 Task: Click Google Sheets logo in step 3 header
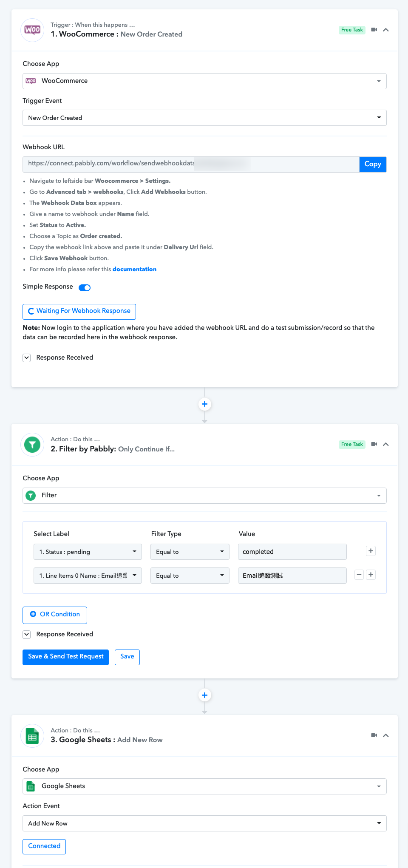pos(32,735)
